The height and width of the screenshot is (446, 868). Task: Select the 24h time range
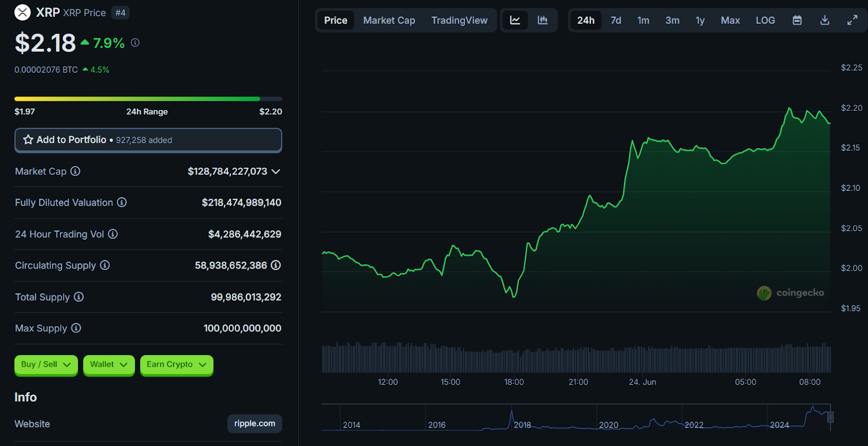[x=586, y=20]
